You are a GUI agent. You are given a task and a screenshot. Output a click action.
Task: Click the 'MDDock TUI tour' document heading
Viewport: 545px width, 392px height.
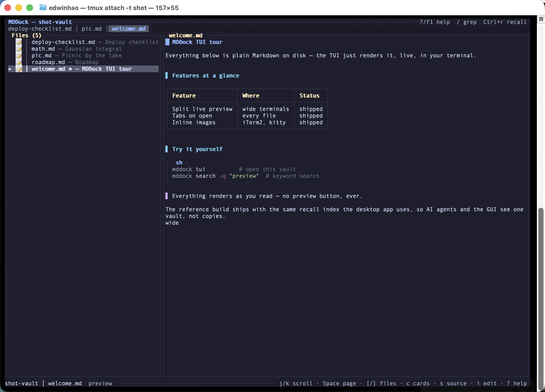[197, 42]
